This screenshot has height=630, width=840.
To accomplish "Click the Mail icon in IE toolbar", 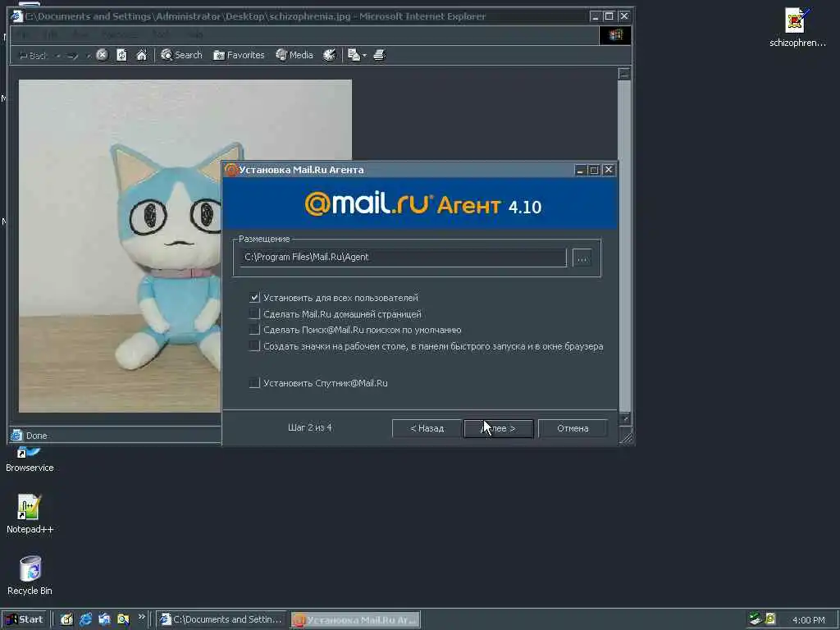I will click(x=354, y=55).
